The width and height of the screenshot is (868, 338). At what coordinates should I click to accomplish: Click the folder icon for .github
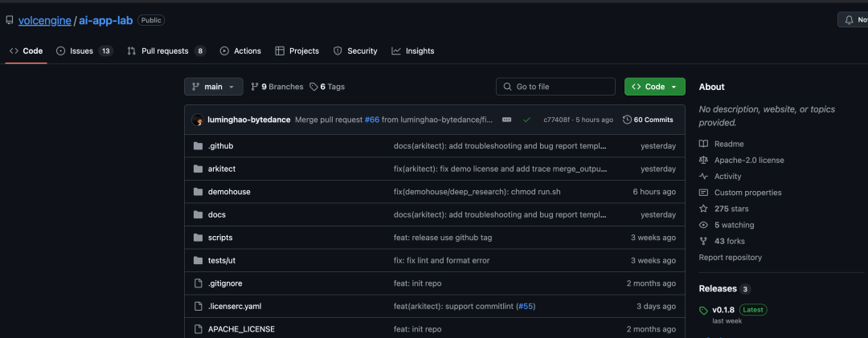tap(199, 146)
